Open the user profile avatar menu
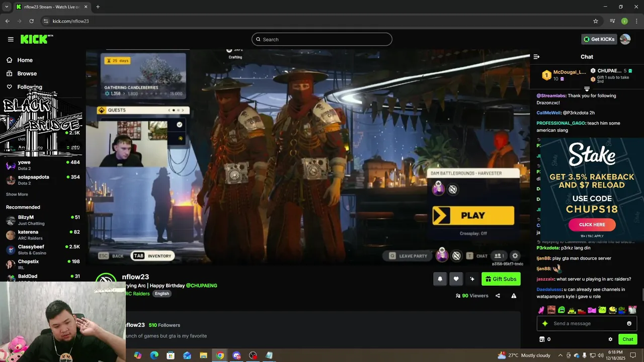Screen dimensions: 644x362 click(x=625, y=39)
